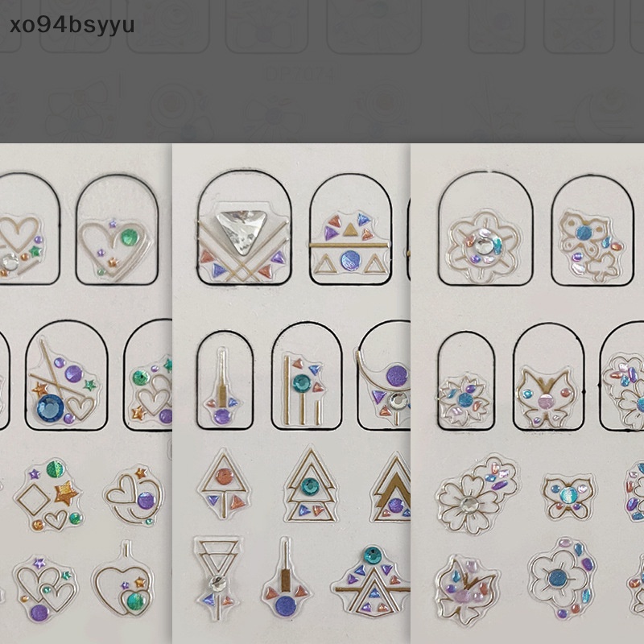Click the xo94bsyyu watermark text

[x=72, y=26]
